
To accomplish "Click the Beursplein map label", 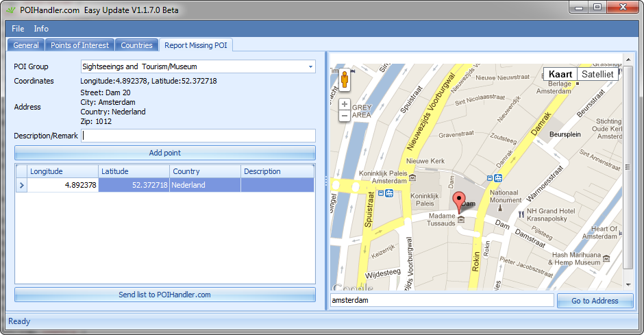I will tap(565, 134).
